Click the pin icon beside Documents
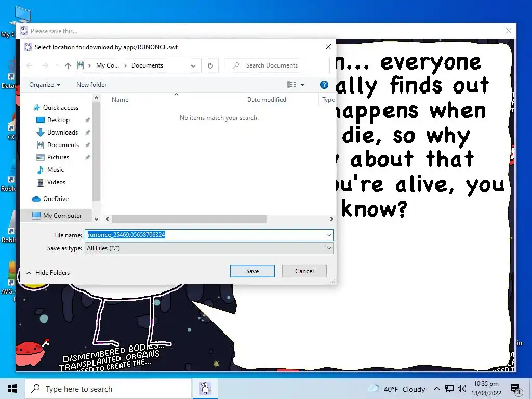Screen dimensions: 532x399 87,145
